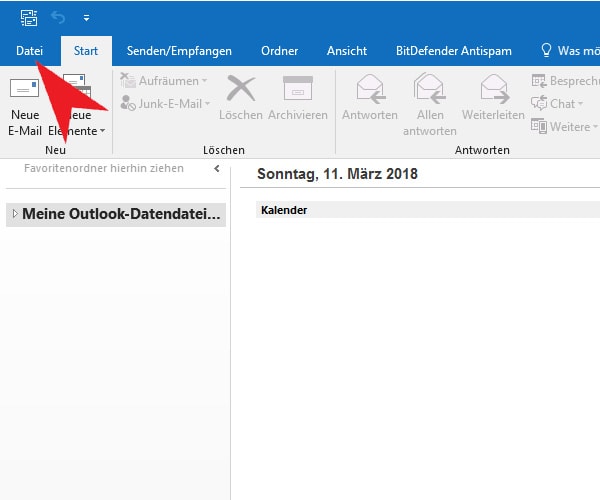
Task: Click the Antworten group label
Action: [482, 150]
